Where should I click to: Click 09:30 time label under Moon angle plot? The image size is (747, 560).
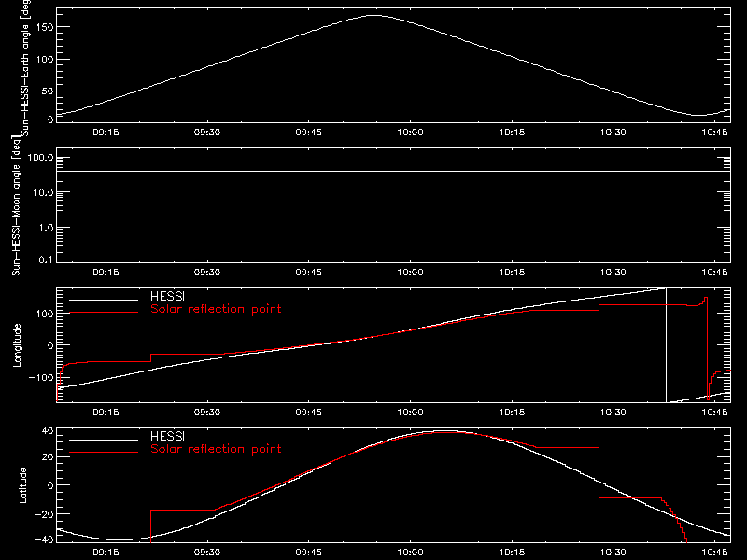(207, 273)
